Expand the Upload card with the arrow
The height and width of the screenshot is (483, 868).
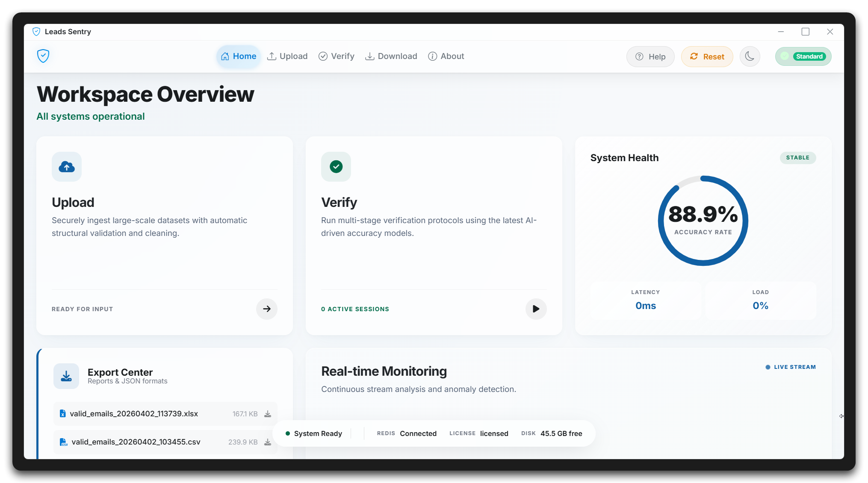coord(266,309)
